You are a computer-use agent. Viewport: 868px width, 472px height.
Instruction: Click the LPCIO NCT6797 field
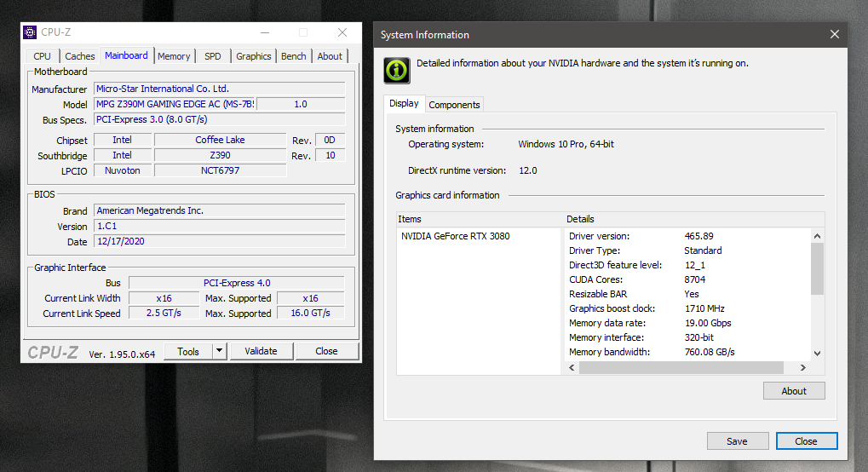pos(220,170)
